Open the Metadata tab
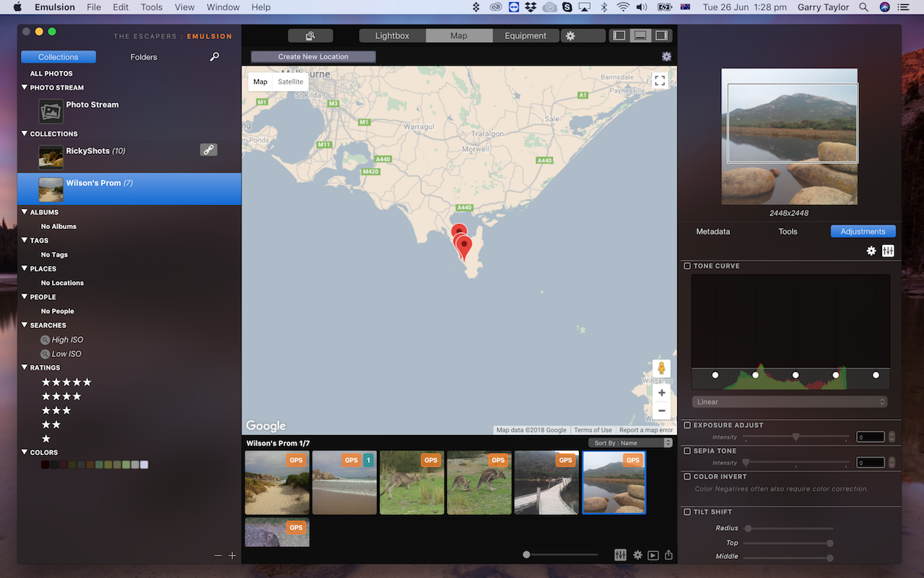 click(712, 231)
